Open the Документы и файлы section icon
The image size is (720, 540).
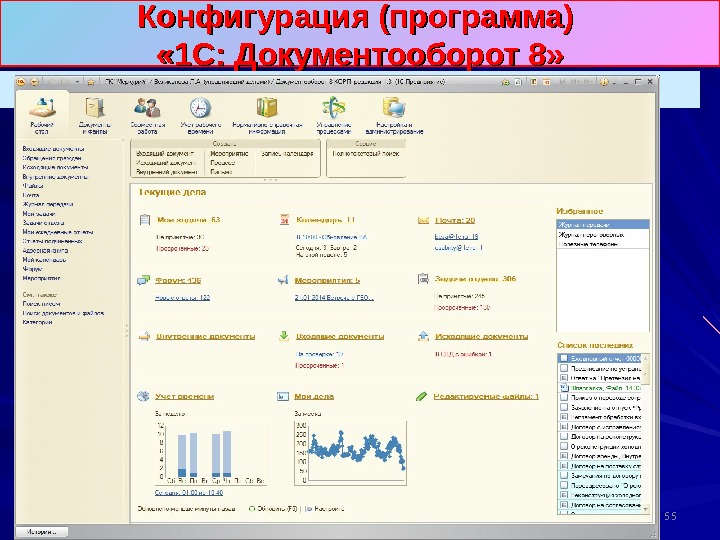point(95,107)
